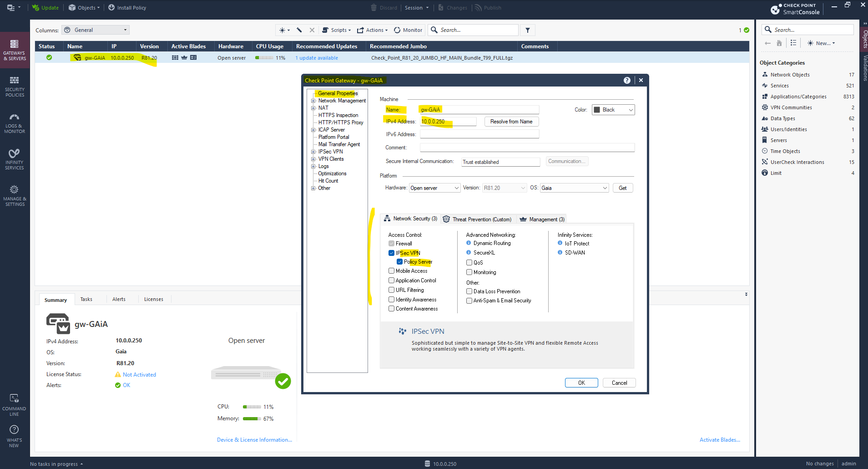Viewport: 868px width, 469px height.
Task: Open the OS dropdown
Action: (574, 188)
